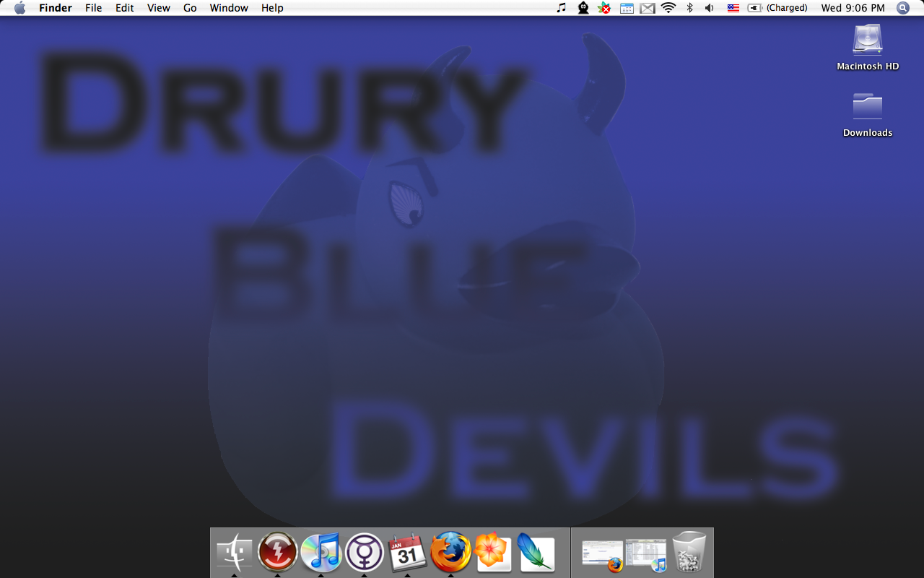
Task: Open the Bluetooth status menu
Action: coord(689,8)
